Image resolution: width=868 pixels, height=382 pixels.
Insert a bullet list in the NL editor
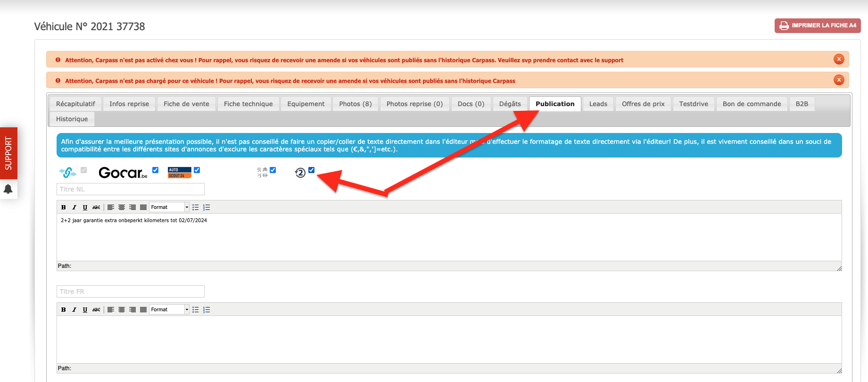[x=196, y=207]
